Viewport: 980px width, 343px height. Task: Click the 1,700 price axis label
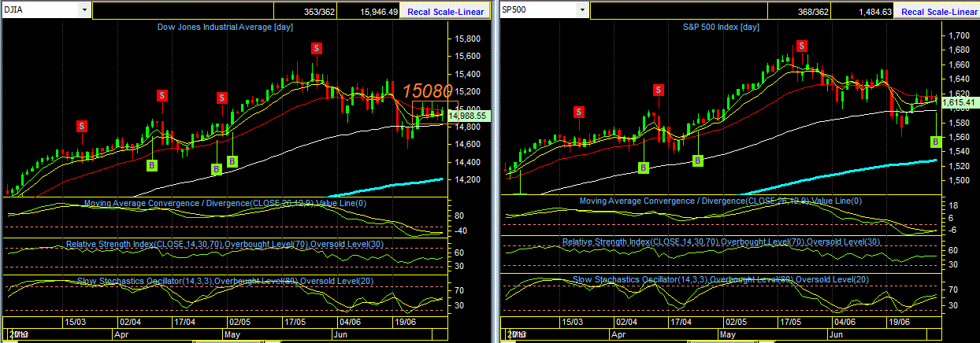(959, 36)
